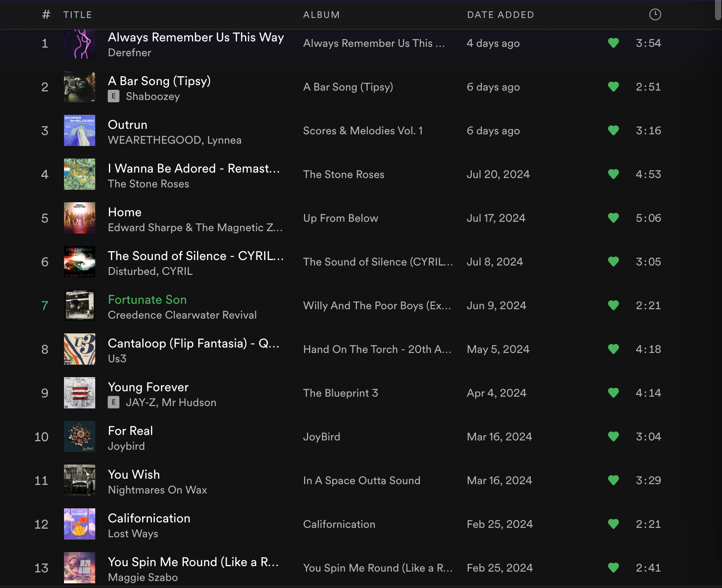The height and width of the screenshot is (588, 722).
Task: Open artist Edward Sharpe & The Magnetic Zeros
Action: pyautogui.click(x=195, y=228)
